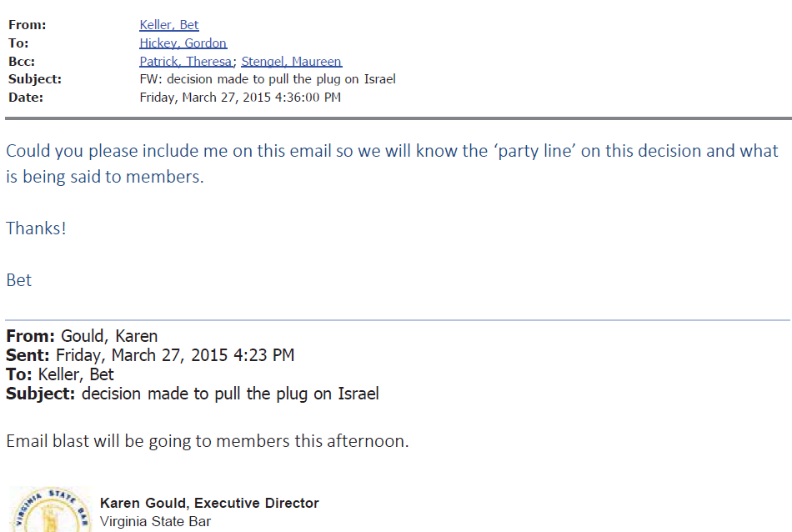
Task: Click the Virginia State Bar seal logo
Action: (50, 511)
